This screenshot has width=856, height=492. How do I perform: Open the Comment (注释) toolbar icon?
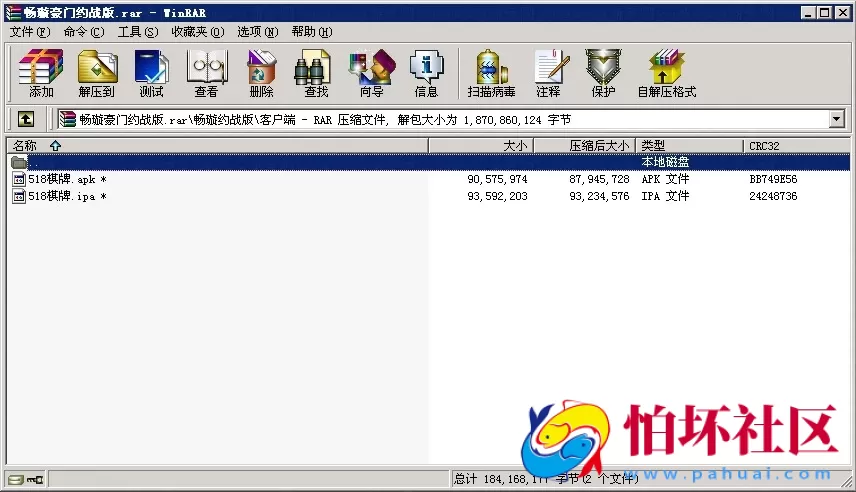(x=548, y=73)
